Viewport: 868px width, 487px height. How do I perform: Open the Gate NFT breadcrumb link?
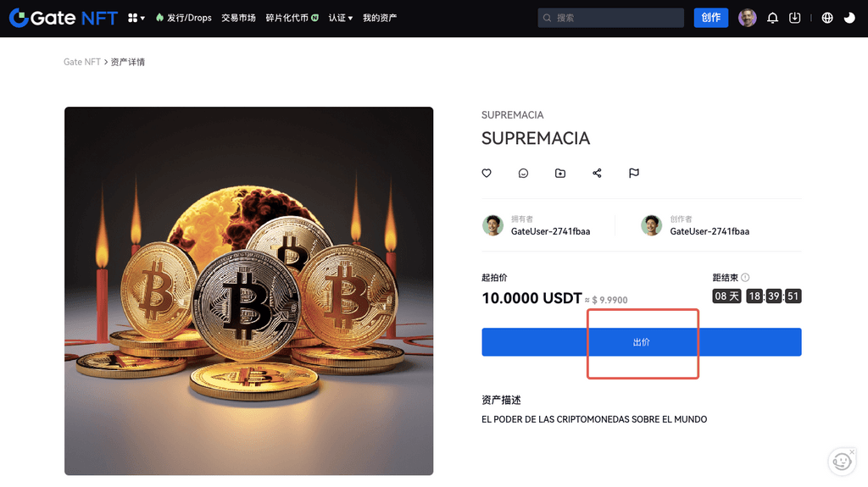(x=82, y=62)
